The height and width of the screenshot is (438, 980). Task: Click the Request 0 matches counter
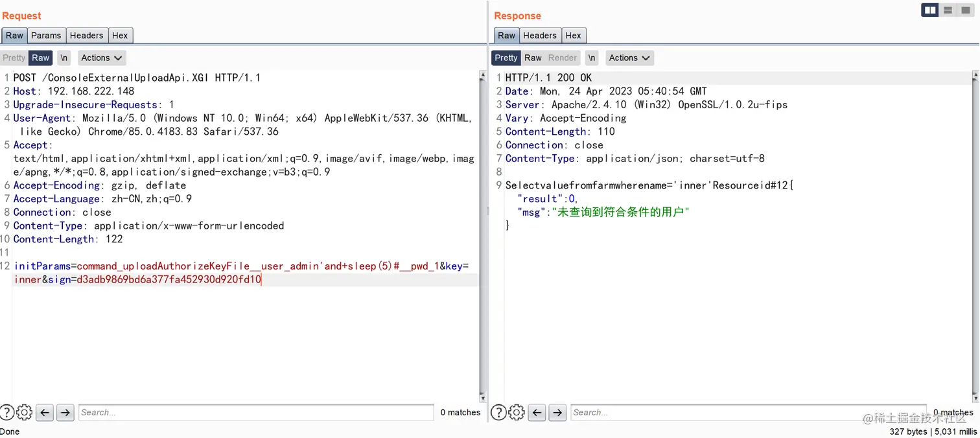pyautogui.click(x=460, y=412)
